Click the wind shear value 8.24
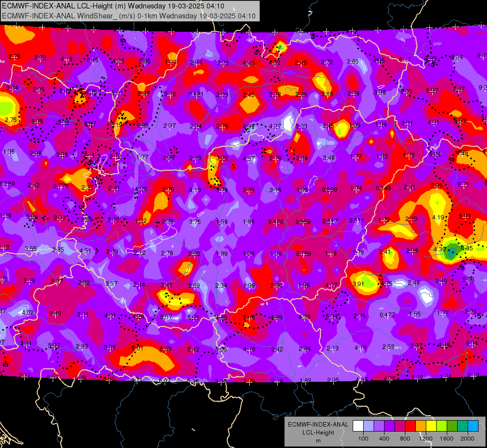487x448 pixels. (x=457, y=57)
